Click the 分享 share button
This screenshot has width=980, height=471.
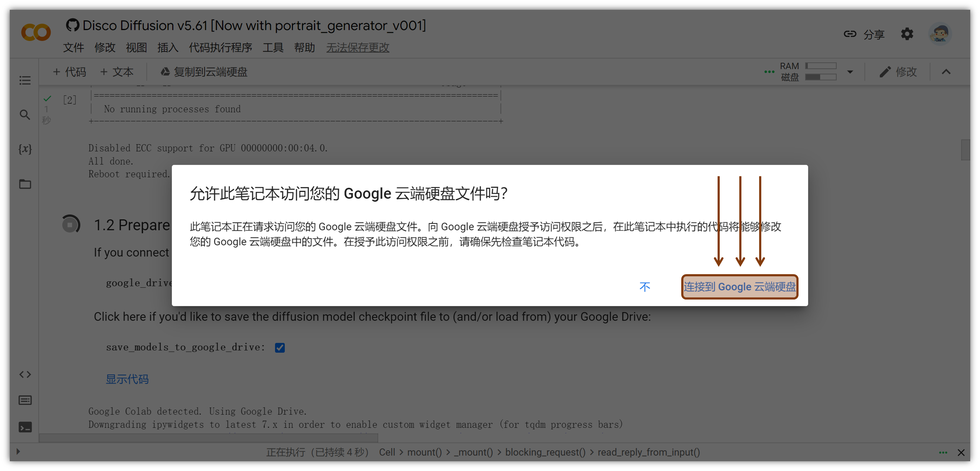pos(874,34)
